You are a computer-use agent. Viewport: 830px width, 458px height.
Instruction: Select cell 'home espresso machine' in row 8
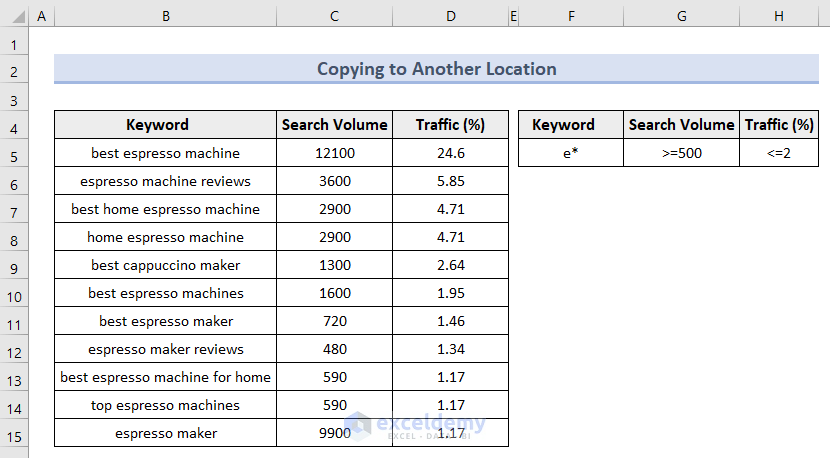(165, 237)
